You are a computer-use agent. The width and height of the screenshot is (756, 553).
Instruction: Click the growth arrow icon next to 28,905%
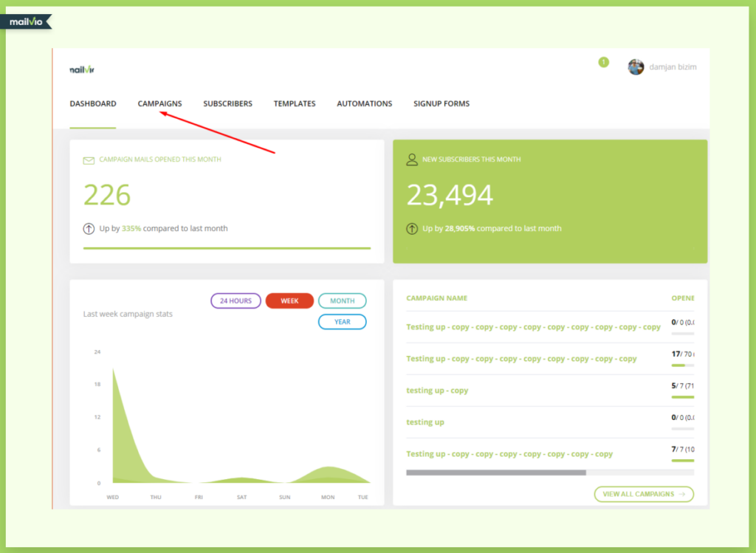tap(412, 229)
